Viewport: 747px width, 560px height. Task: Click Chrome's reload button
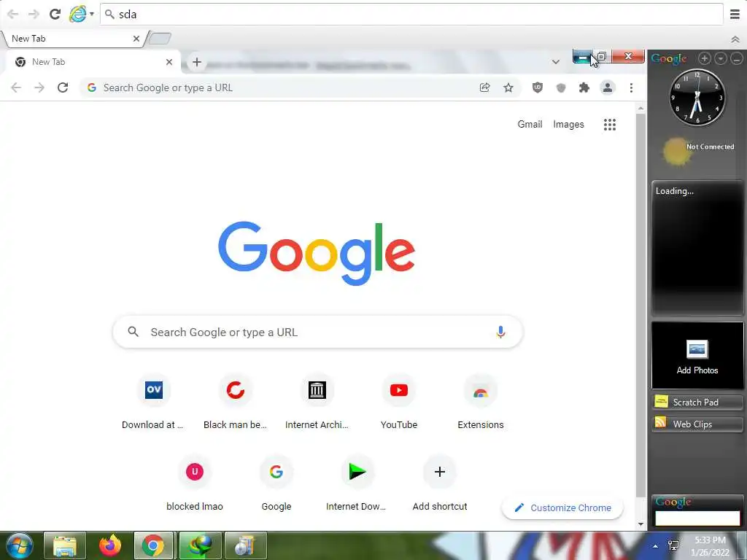point(63,87)
